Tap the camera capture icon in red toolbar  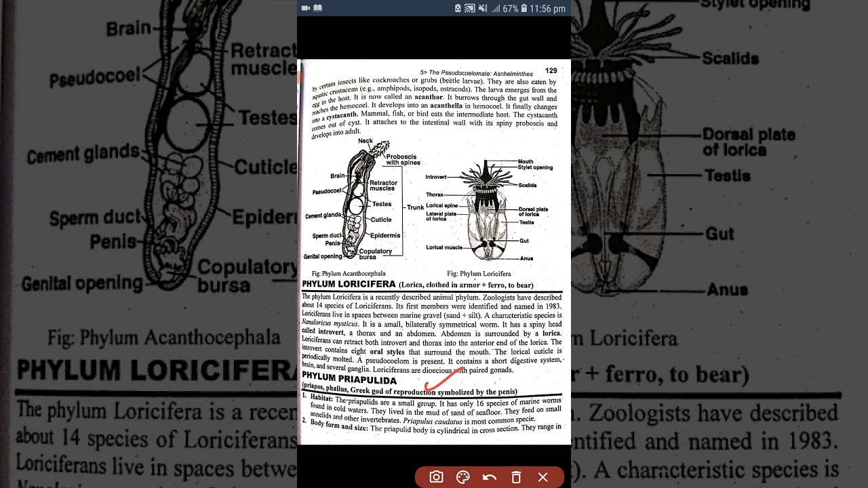[x=436, y=477]
